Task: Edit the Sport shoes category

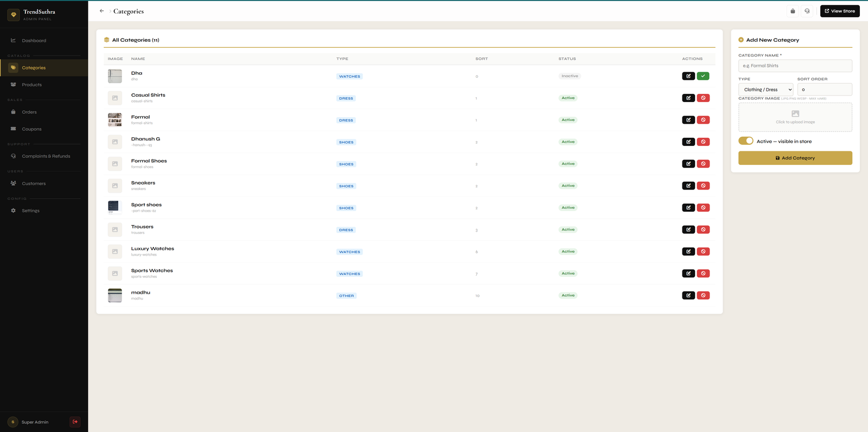Action: [x=688, y=208]
